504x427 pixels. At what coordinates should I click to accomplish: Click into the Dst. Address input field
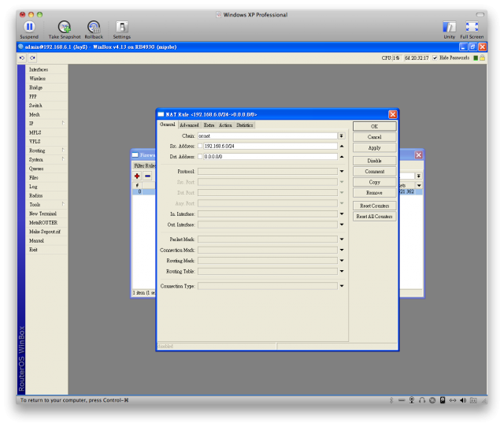coord(270,157)
